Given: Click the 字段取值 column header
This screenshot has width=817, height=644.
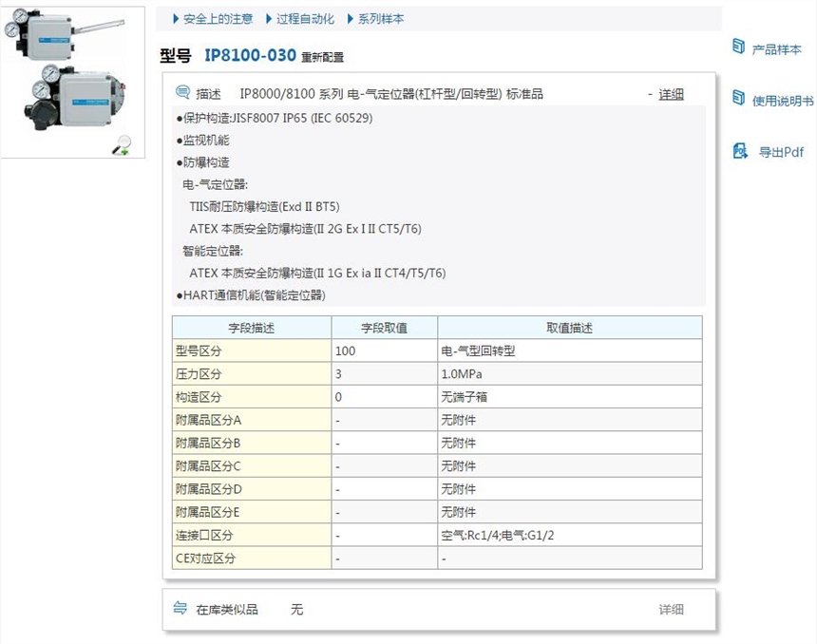Looking at the screenshot, I should point(385,328).
